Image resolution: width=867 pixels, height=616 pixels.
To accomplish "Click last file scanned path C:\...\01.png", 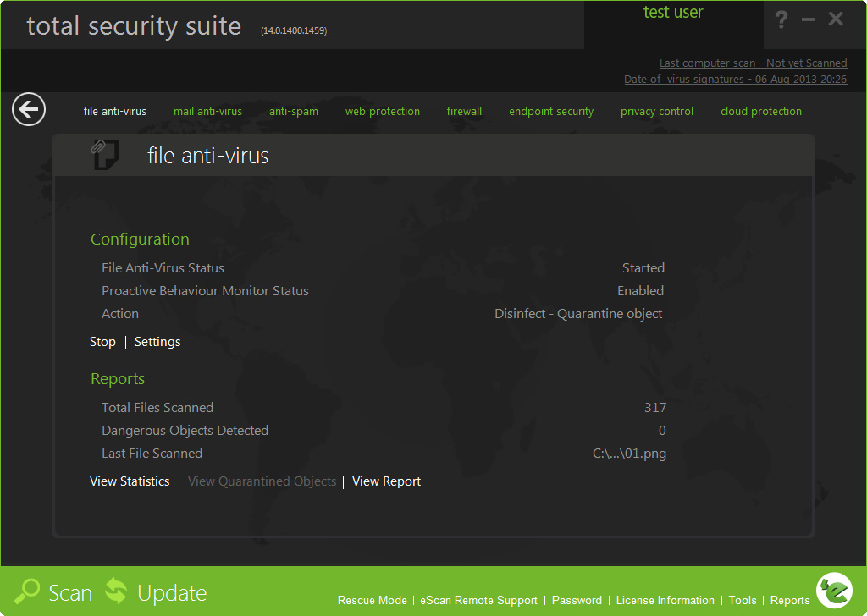I will click(629, 454).
